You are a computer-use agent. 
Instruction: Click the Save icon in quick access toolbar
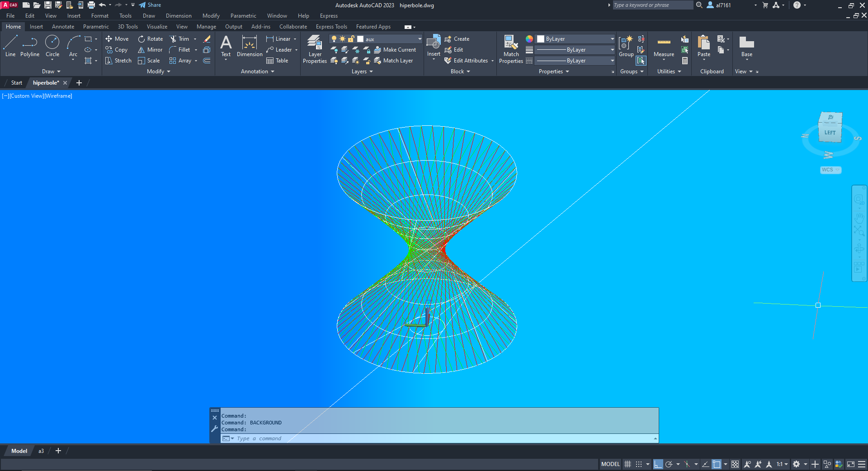pyautogui.click(x=47, y=5)
